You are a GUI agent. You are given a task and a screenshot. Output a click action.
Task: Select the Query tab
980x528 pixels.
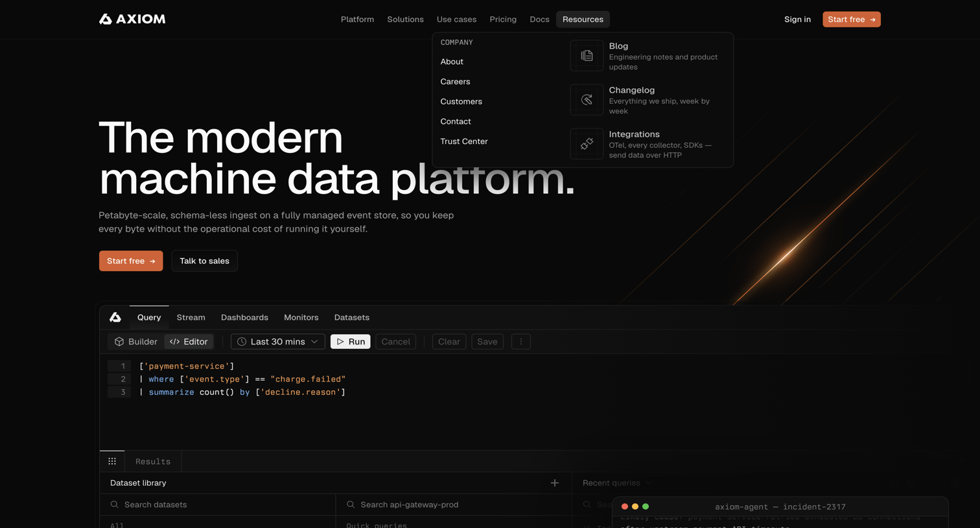149,317
